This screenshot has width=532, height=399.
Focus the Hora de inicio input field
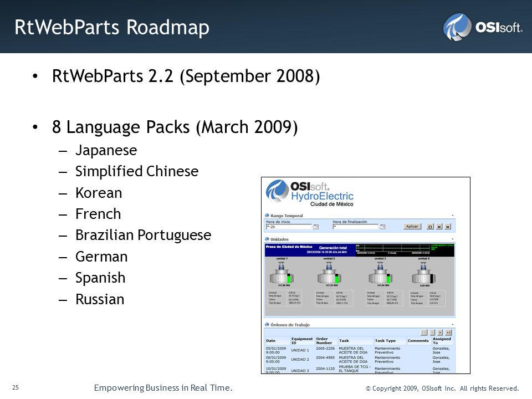point(289,227)
